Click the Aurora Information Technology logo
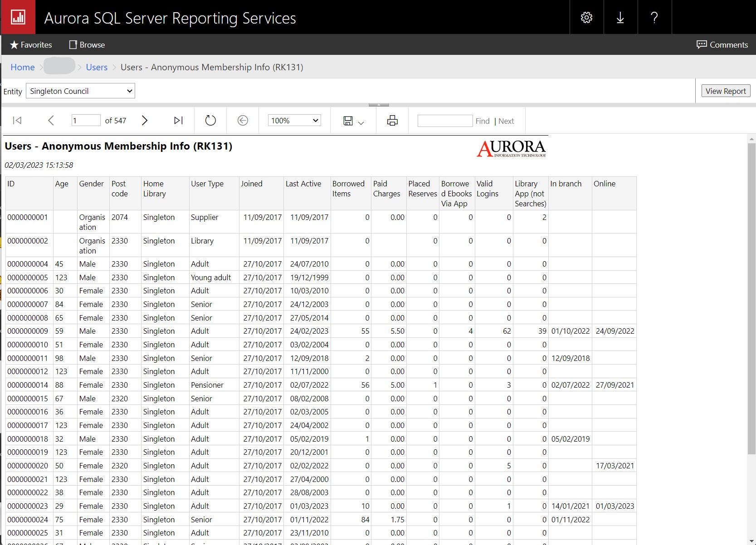Viewport: 756px width, 545px height. click(512, 148)
